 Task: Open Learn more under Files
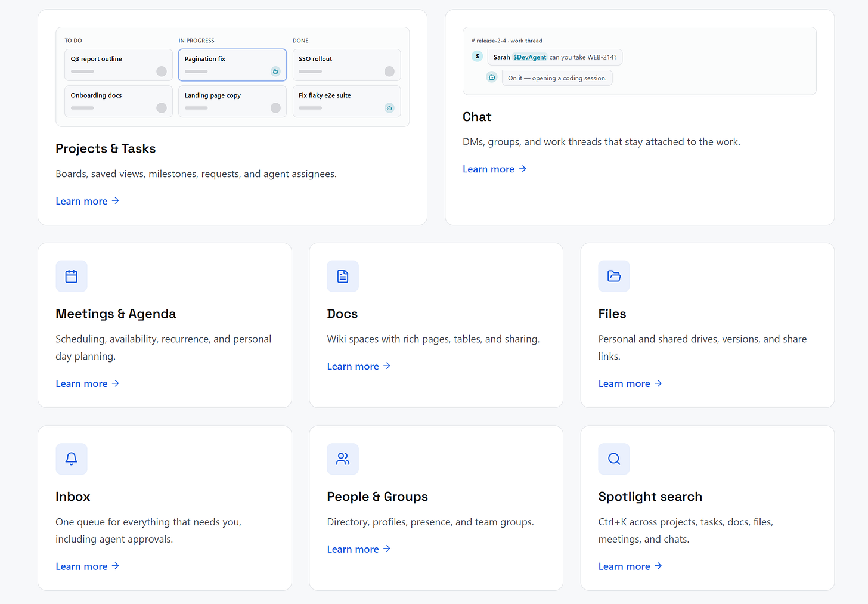pyautogui.click(x=630, y=383)
